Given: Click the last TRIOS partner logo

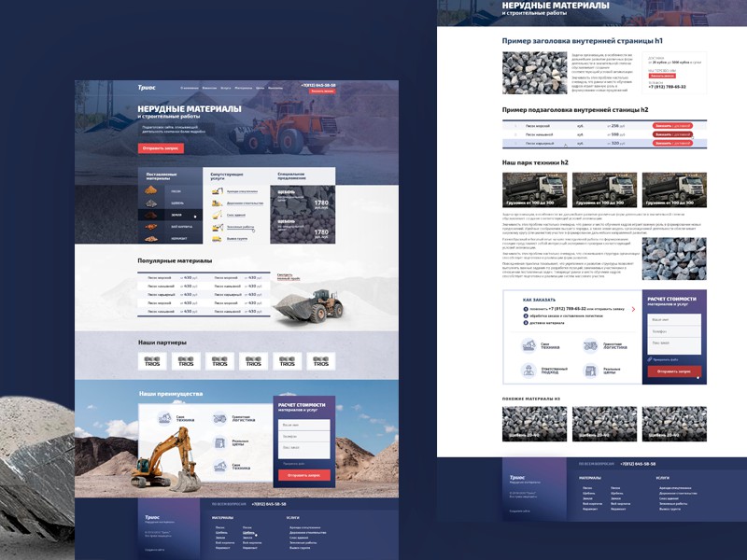Looking at the screenshot, I should (x=320, y=361).
